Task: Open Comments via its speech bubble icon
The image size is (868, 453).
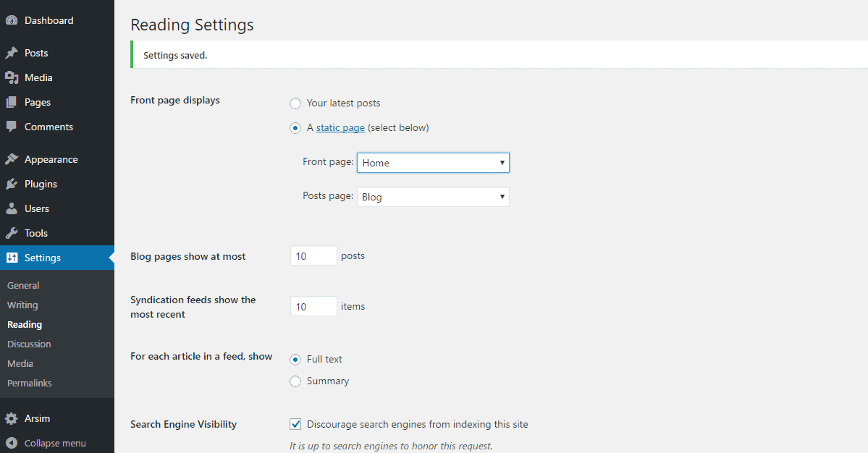Action: [12, 127]
